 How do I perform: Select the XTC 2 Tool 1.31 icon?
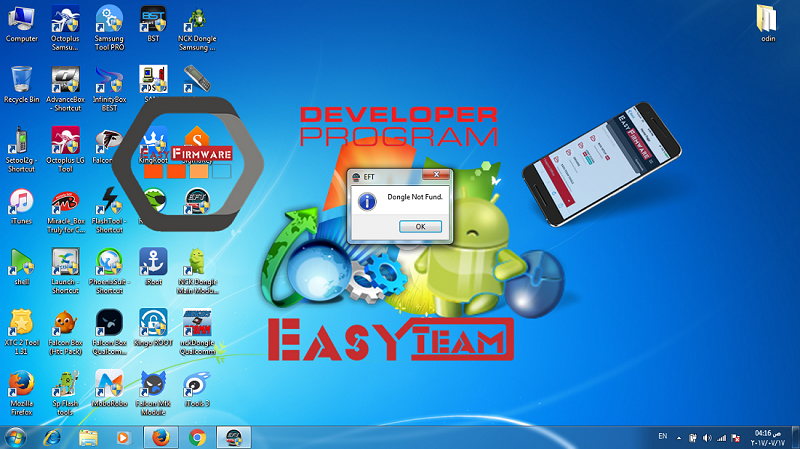click(21, 332)
